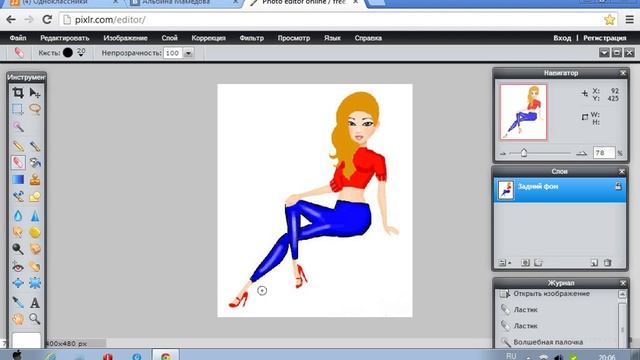Click the Регистрация sign-up link
Viewport: 640px width, 360px height.
(x=604, y=38)
